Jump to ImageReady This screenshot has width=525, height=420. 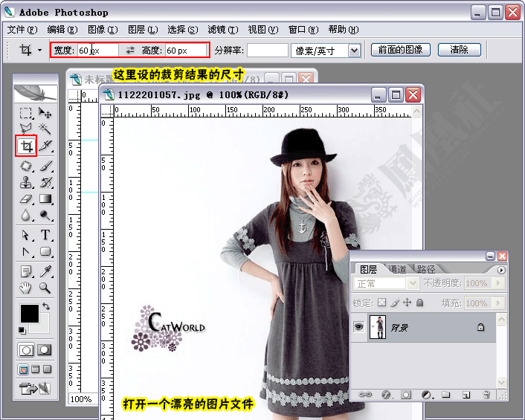35,389
